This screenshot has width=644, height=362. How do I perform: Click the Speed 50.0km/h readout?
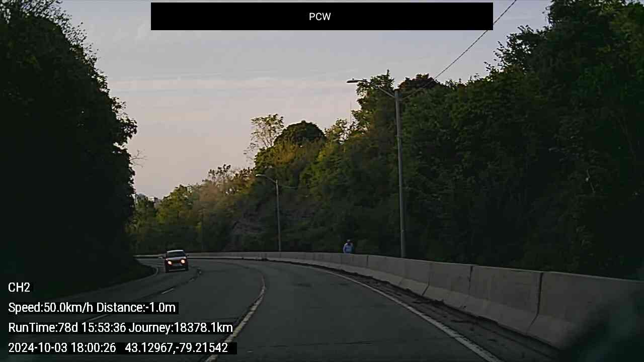pyautogui.click(x=51, y=308)
